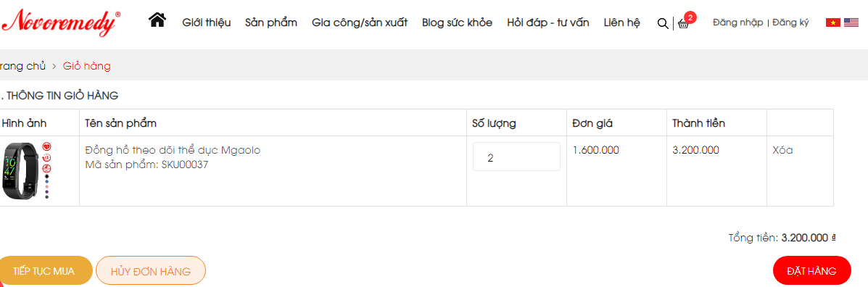Focus the Số lượng quantity field
868x287 pixels.
516,157
